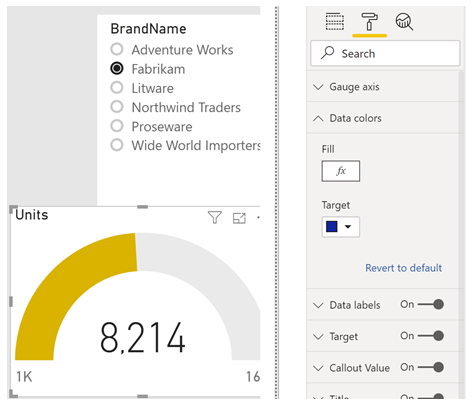Select Northwind Traders radio button
Screen dimensions: 472x405
pos(117,107)
